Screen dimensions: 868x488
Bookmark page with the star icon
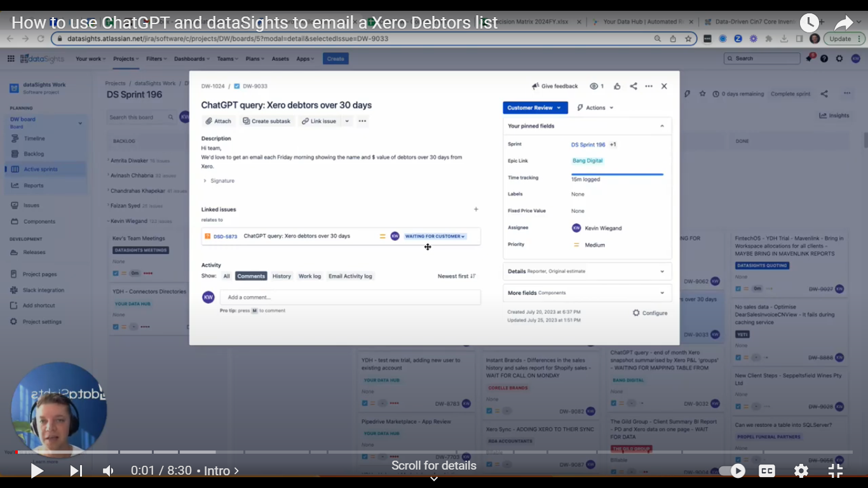tap(688, 39)
